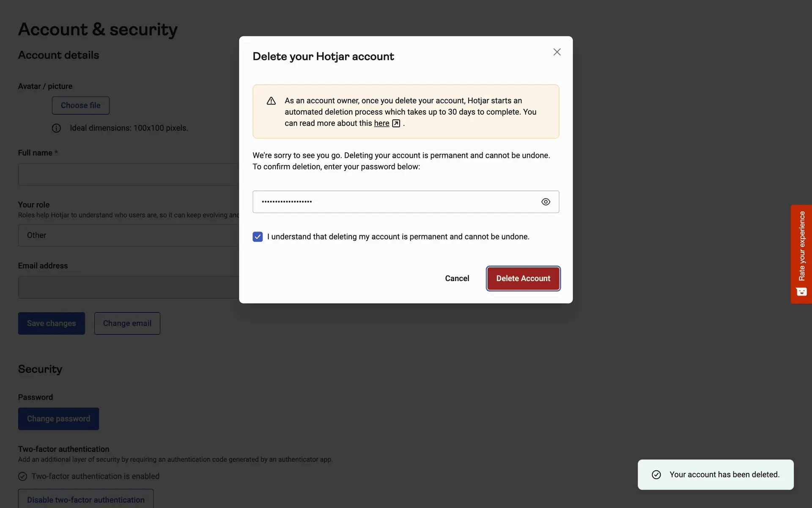812x508 pixels.
Task: Click the Change password button
Action: pyautogui.click(x=58, y=419)
